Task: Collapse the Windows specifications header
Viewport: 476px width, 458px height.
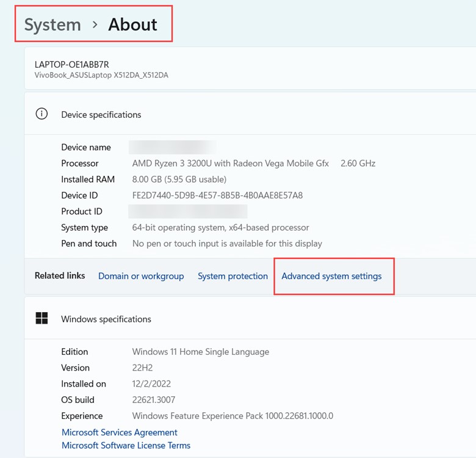Action: pos(250,319)
